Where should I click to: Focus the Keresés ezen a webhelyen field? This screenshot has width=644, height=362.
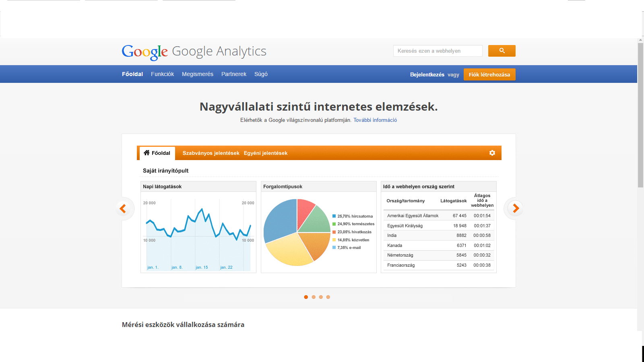click(x=438, y=51)
